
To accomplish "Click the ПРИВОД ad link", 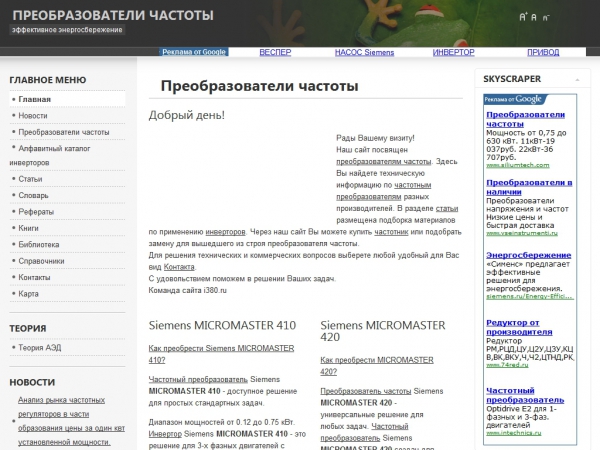I will [x=543, y=52].
